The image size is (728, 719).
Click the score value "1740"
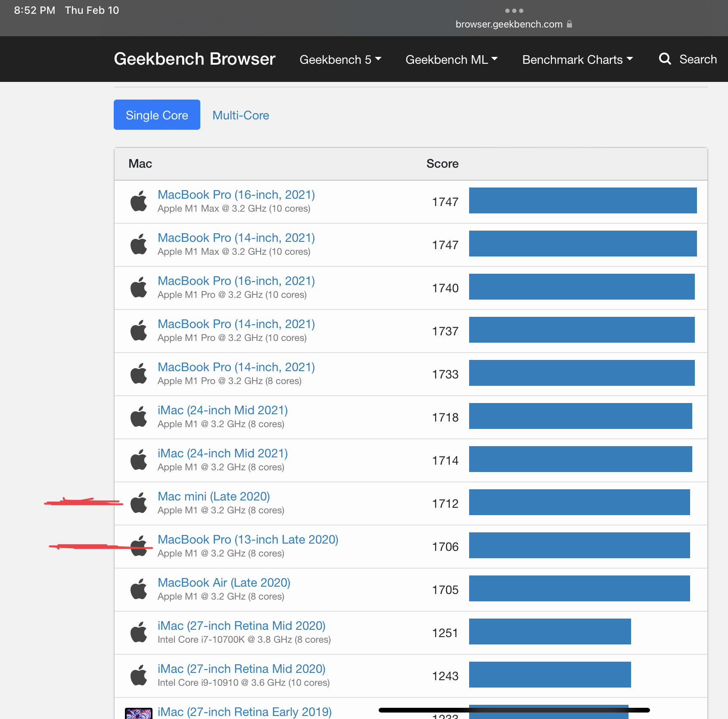pos(445,288)
